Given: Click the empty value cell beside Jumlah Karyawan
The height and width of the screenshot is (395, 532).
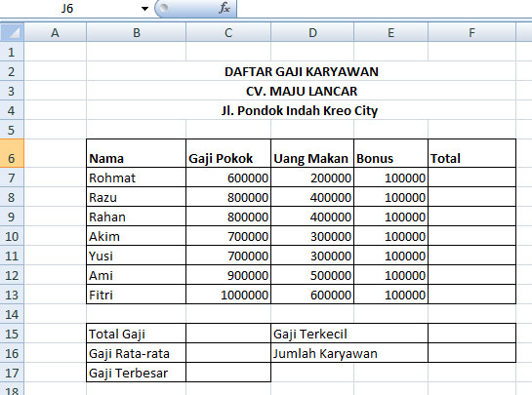Looking at the screenshot, I should pyautogui.click(x=471, y=353).
